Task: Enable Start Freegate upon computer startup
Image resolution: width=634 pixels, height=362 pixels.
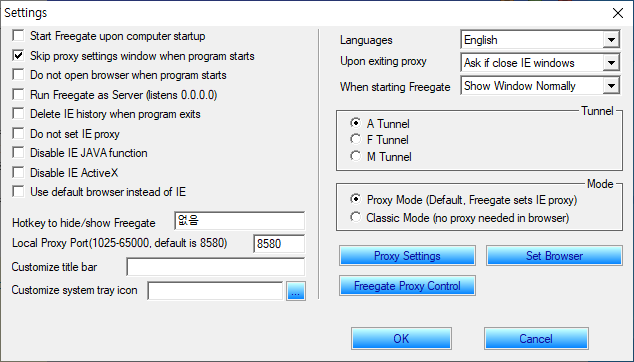Action: pos(18,36)
